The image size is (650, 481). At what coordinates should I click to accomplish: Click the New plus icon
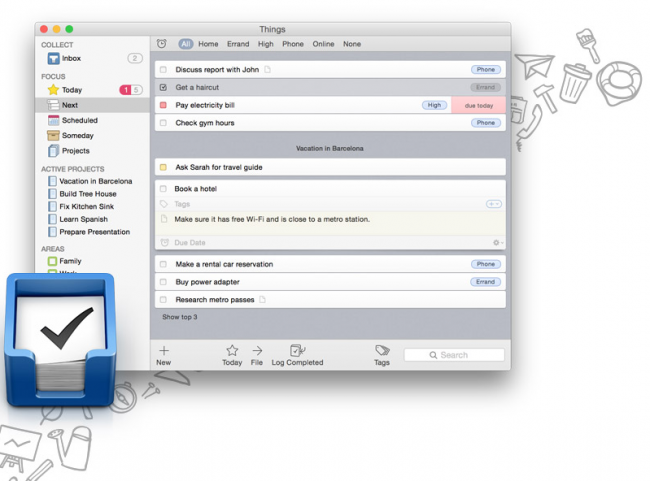click(164, 351)
